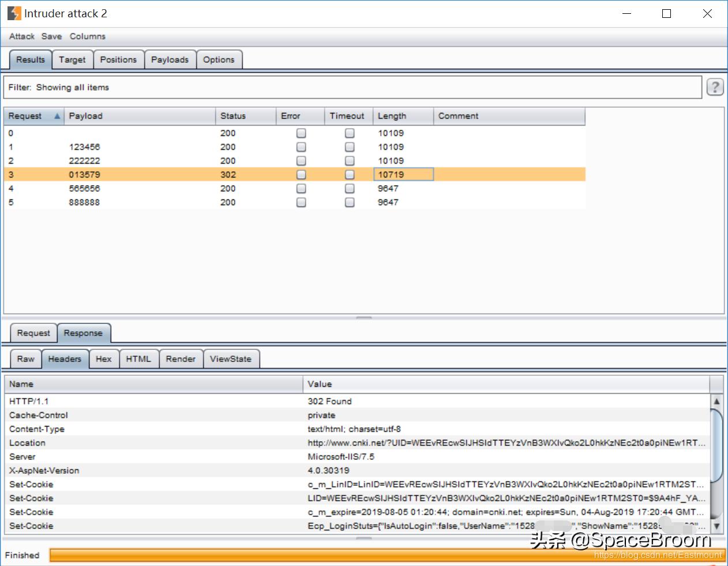The height and width of the screenshot is (566, 728).
Task: Select result row with payload 565656
Action: pyautogui.click(x=84, y=188)
